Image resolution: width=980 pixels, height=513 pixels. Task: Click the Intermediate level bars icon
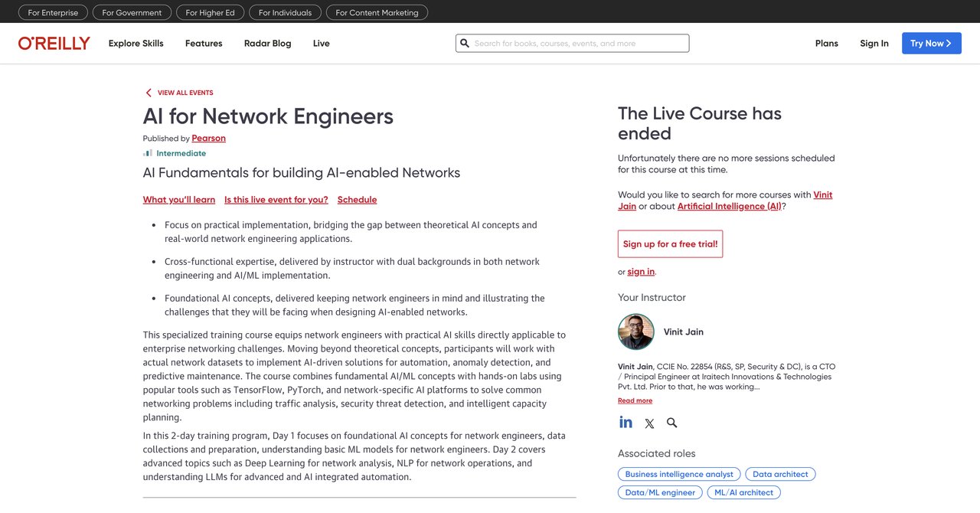pos(148,153)
